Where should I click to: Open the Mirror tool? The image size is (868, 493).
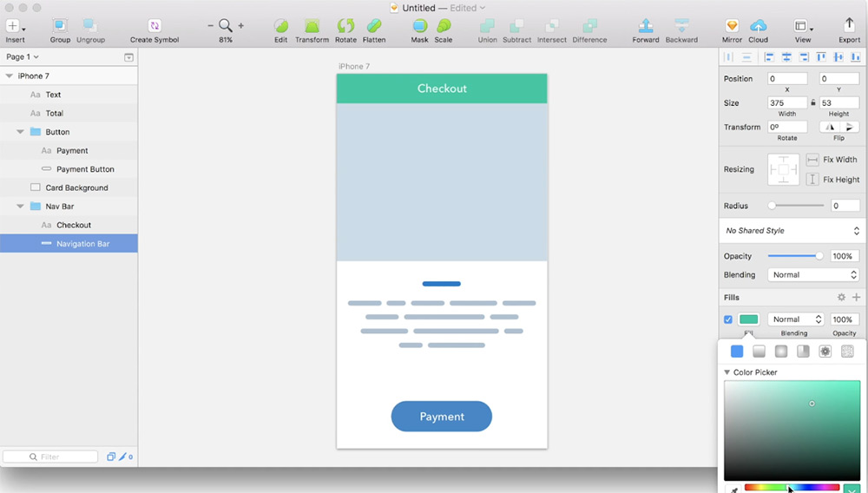[732, 26]
